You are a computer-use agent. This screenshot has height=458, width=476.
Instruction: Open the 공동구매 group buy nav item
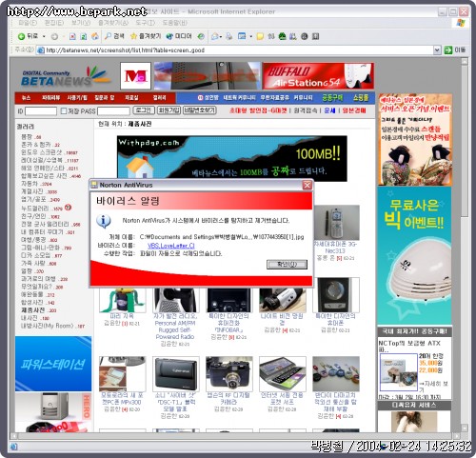pos(332,98)
